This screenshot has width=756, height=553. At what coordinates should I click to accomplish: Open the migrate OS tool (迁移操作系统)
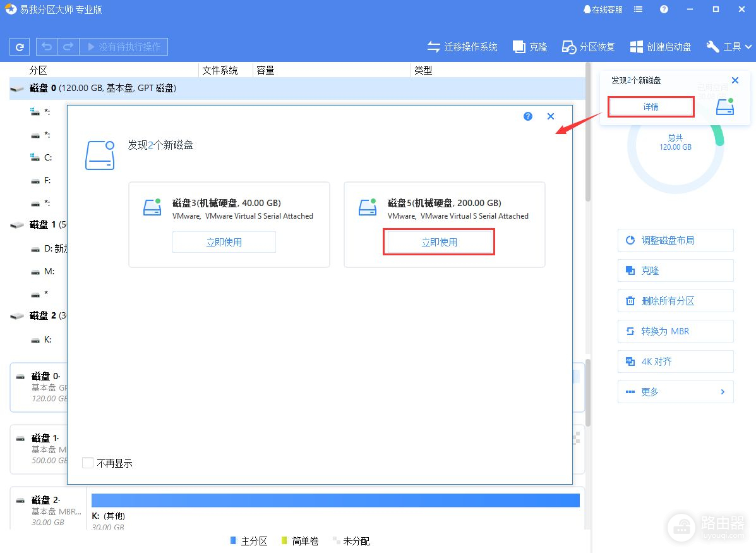click(462, 47)
